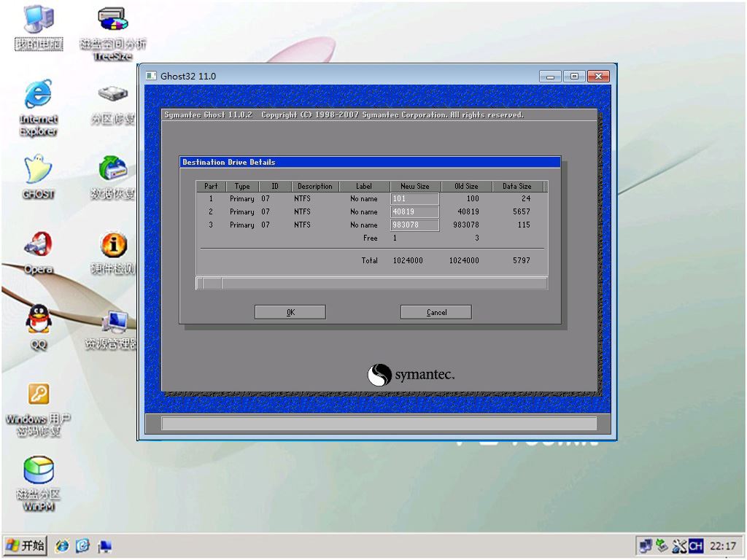Click the Part column header
This screenshot has height=560, width=747.
click(211, 186)
